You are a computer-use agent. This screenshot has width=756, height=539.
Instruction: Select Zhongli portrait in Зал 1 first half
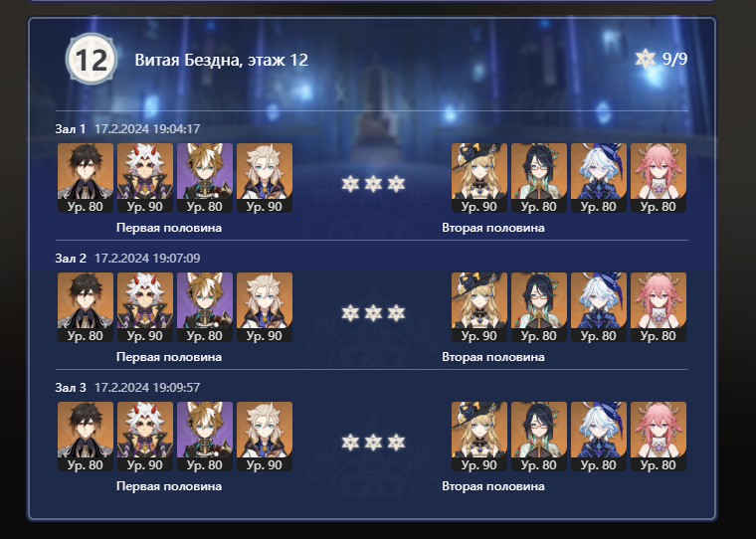click(x=86, y=177)
